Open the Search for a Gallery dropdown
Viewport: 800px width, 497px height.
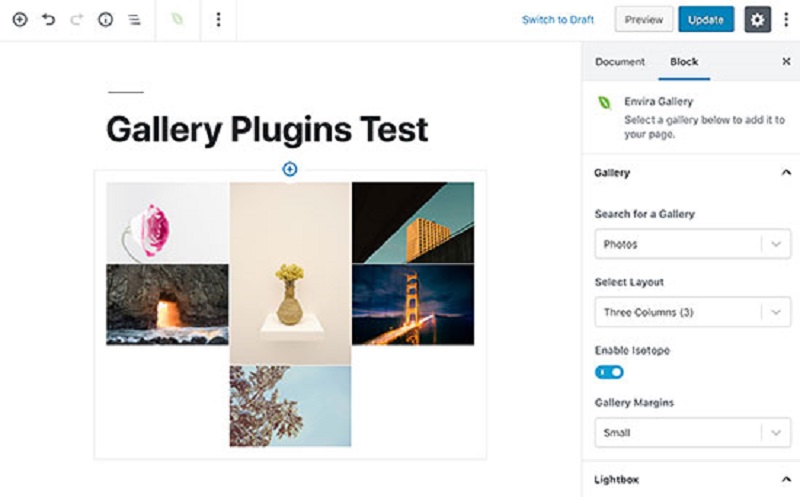692,244
